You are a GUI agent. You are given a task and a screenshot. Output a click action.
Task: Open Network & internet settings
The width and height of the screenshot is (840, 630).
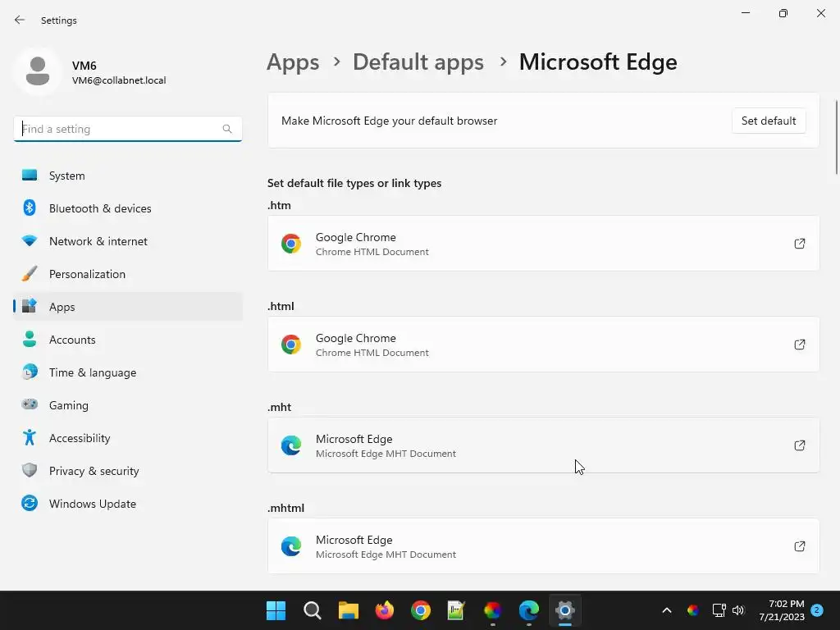tap(127, 241)
